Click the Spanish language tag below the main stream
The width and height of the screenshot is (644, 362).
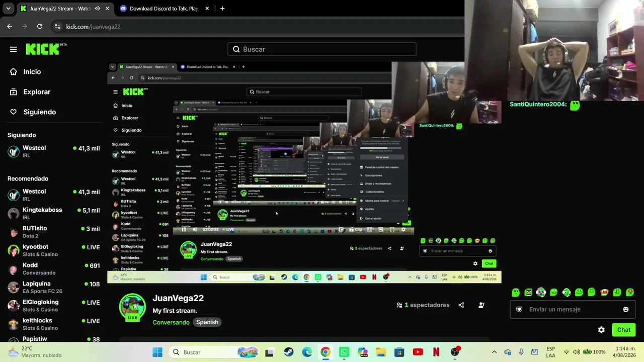207,322
